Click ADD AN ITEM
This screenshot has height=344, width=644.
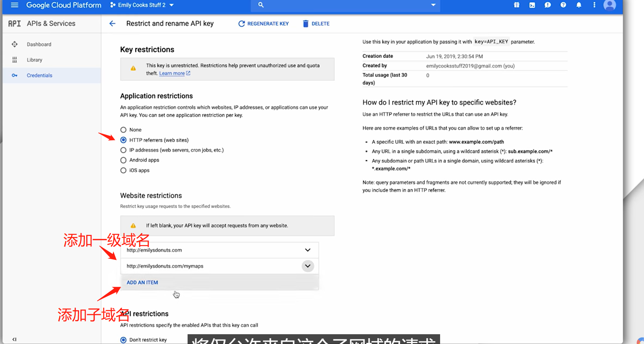(142, 282)
